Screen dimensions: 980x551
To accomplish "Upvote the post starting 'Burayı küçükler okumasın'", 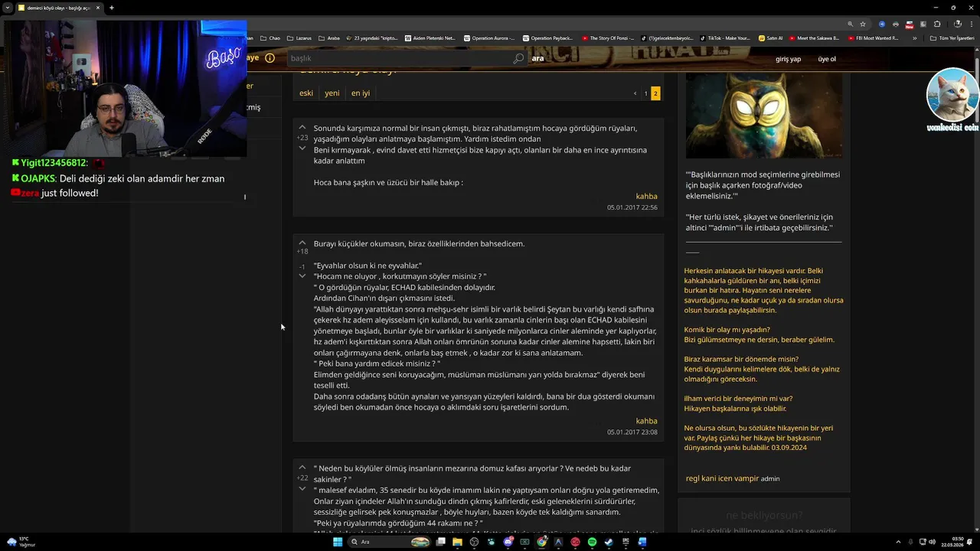I will tap(302, 243).
